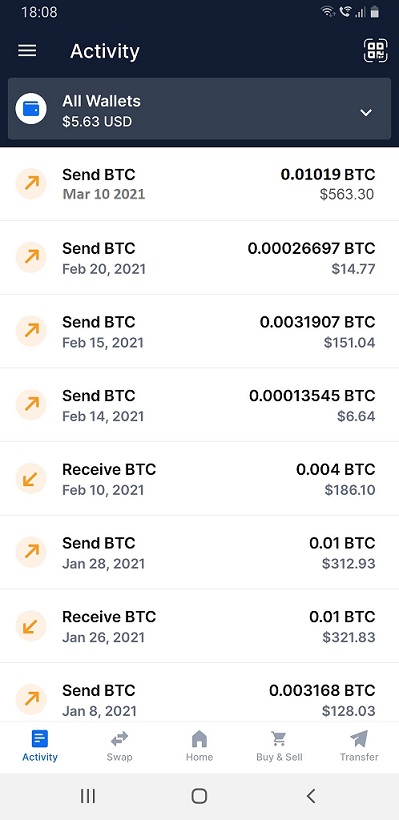Click the blue wallet icon
The width and height of the screenshot is (399, 820).
tap(31, 109)
